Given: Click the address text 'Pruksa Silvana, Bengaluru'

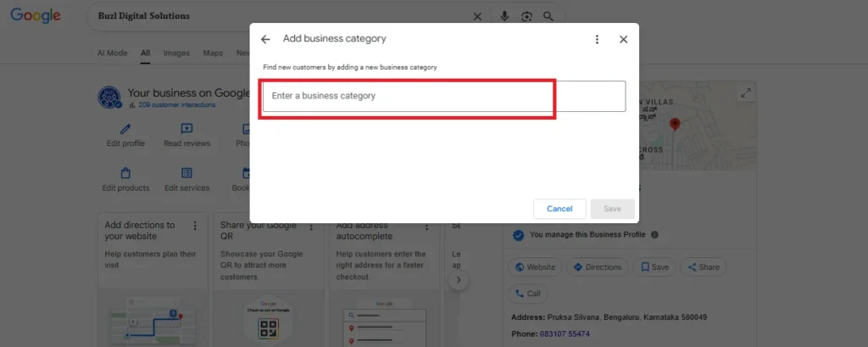Looking at the screenshot, I should tap(593, 317).
